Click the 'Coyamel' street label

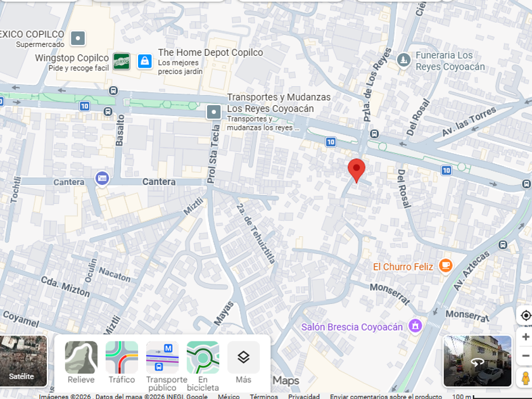21,319
